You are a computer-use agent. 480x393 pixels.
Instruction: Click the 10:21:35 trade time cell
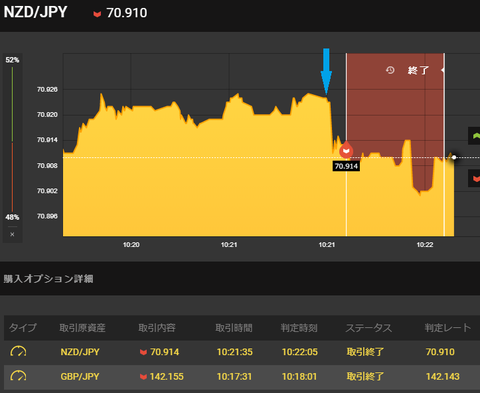(235, 352)
